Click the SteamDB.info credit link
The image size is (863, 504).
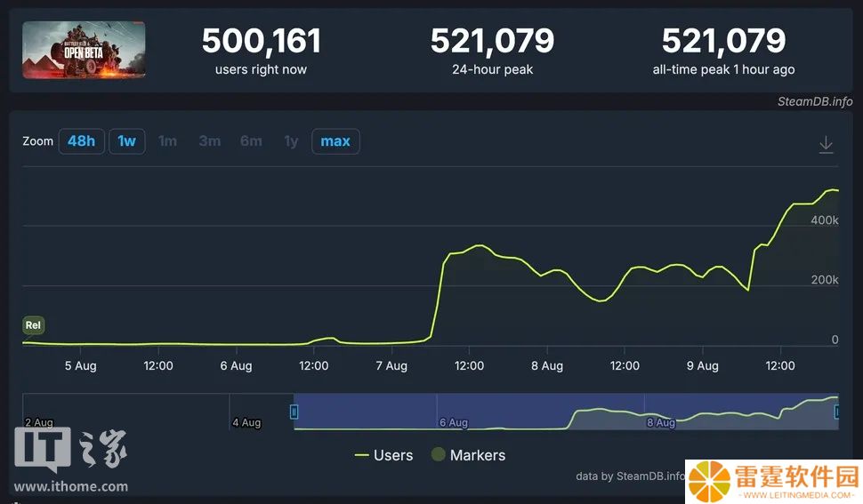tap(815, 101)
